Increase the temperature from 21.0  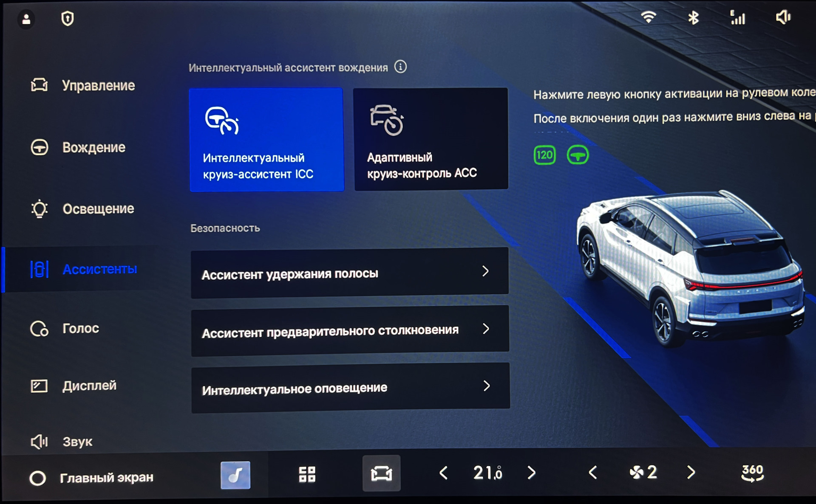point(531,473)
